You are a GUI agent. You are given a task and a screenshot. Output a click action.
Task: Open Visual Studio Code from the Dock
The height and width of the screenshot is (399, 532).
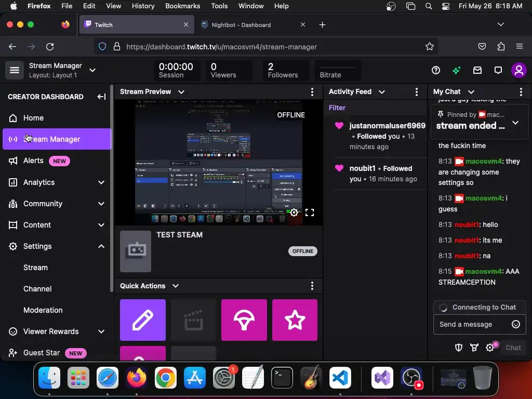click(x=340, y=377)
